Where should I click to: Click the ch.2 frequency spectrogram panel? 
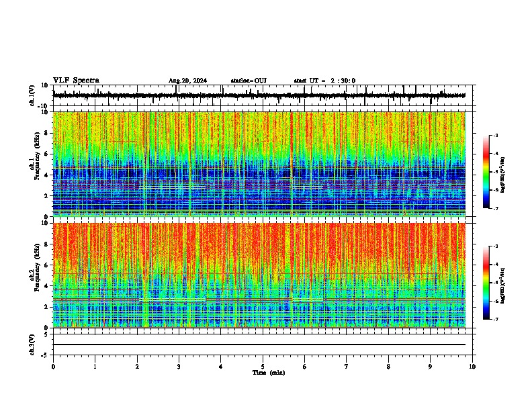[x=259, y=275]
